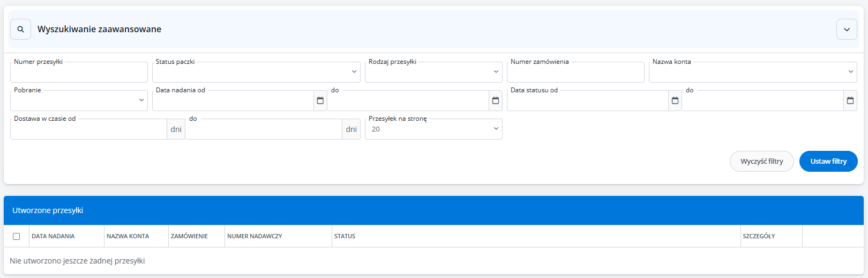Click the STATUS column header
This screenshot has height=278, width=868.
click(345, 236)
